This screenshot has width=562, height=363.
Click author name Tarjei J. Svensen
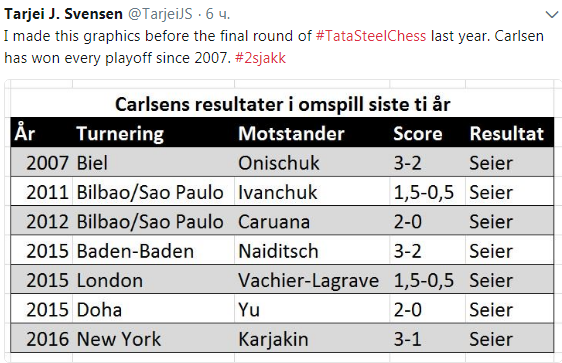click(63, 14)
